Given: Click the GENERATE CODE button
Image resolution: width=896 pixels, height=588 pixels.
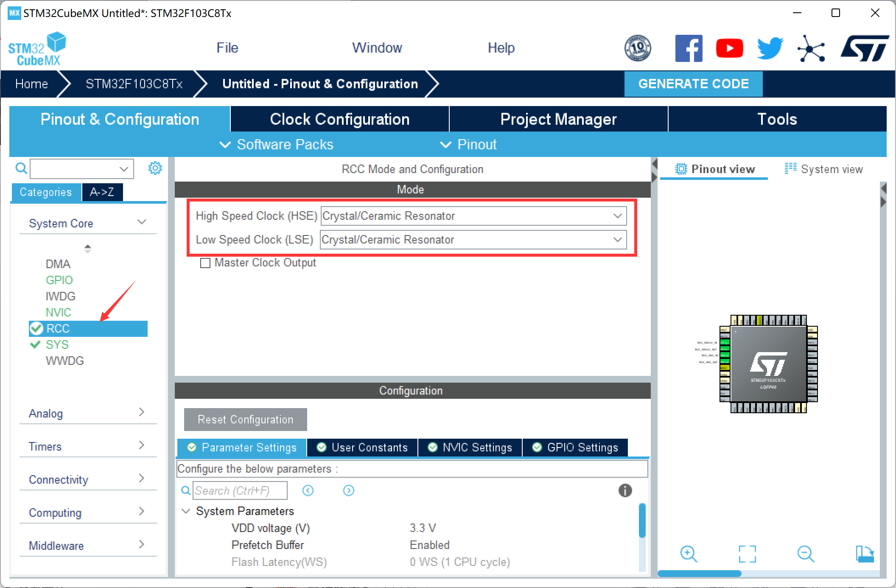Looking at the screenshot, I should (x=693, y=84).
